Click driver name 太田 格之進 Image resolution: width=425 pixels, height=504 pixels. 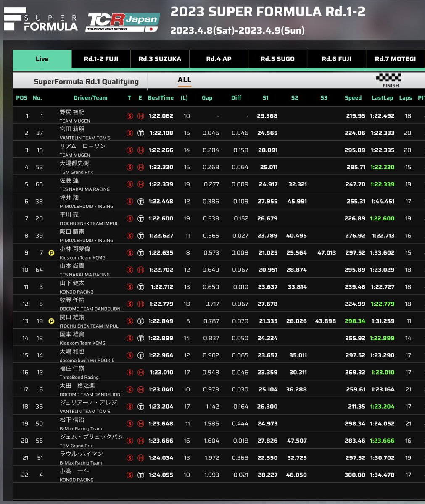(x=77, y=386)
